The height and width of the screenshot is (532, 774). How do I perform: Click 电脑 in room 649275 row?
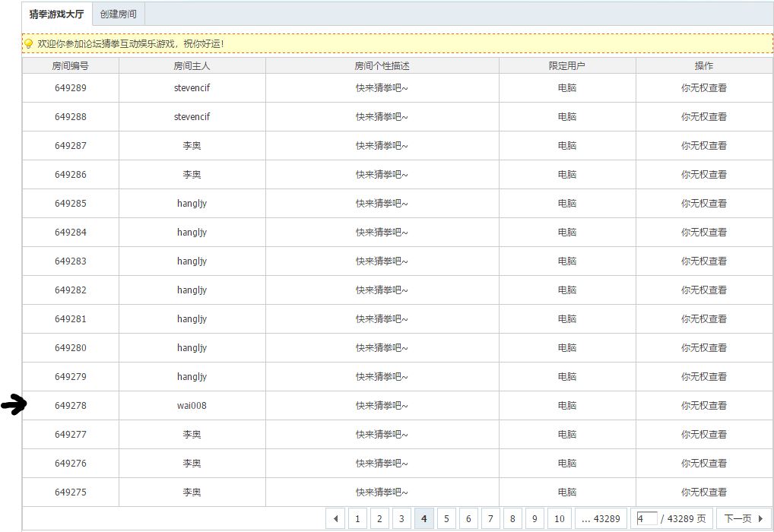click(x=567, y=492)
